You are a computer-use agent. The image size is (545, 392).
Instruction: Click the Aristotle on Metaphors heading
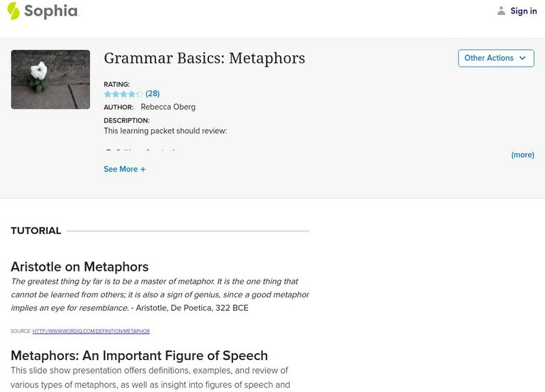80,267
